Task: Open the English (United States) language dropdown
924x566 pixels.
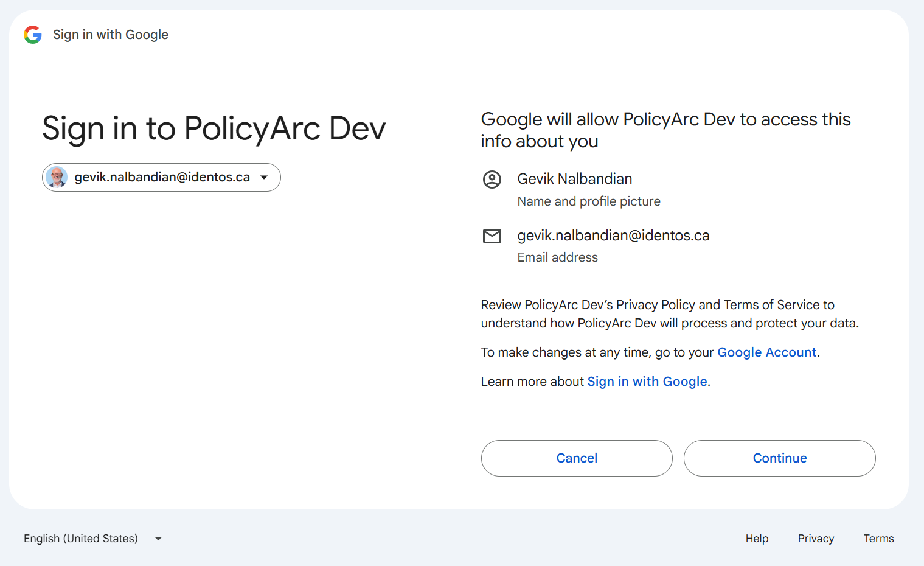Action: tap(93, 539)
